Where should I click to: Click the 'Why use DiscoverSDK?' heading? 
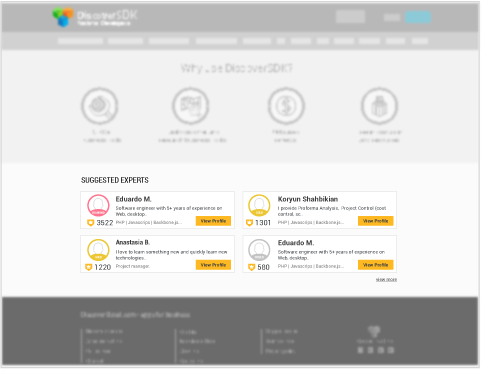[237, 68]
